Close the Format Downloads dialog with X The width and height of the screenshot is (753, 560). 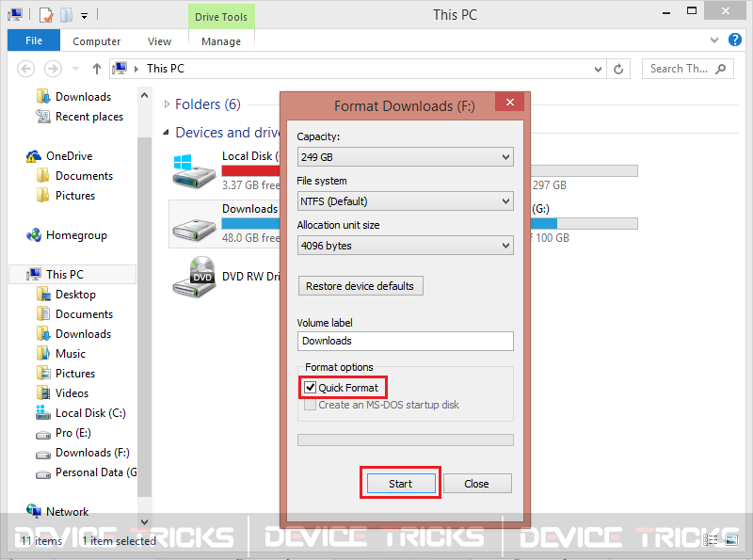coord(510,102)
